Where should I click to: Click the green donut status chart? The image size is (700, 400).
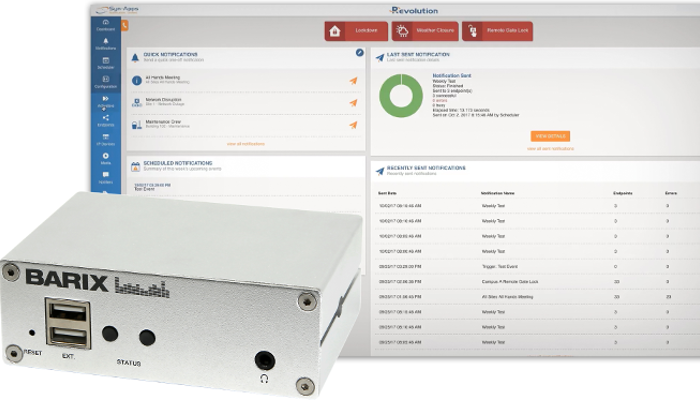(x=401, y=96)
